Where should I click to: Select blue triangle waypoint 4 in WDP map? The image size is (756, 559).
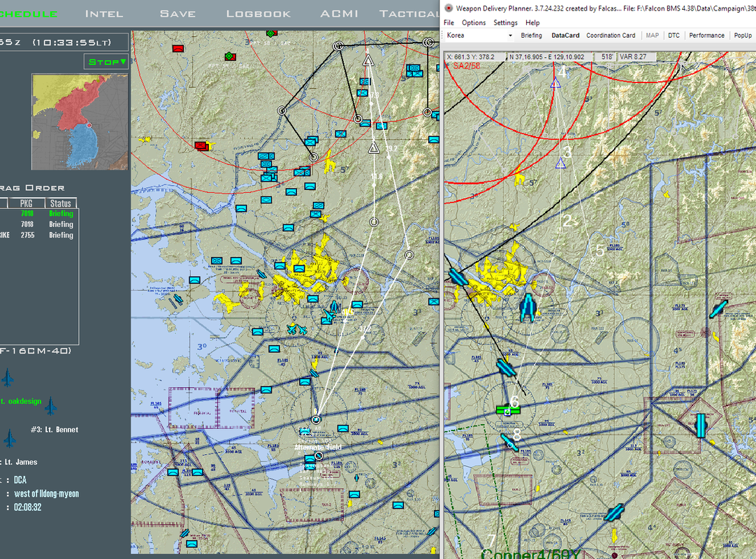click(555, 83)
